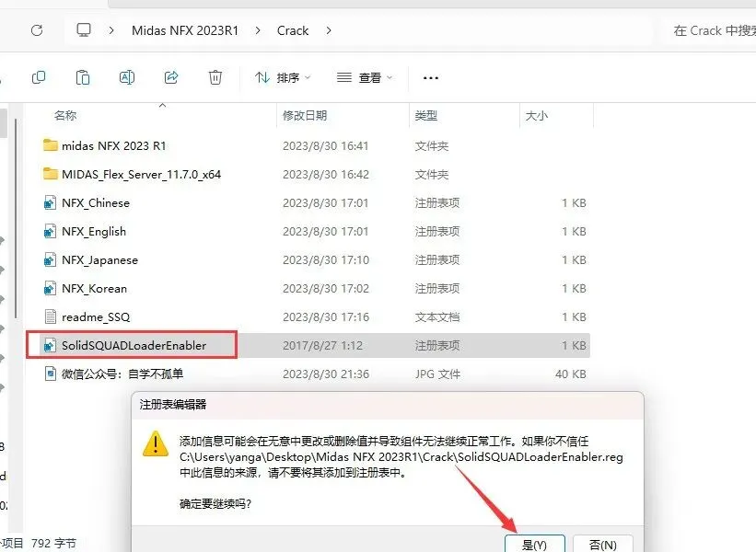Image resolution: width=756 pixels, height=552 pixels.
Task: Sort by the 大小 column header
Action: (537, 116)
